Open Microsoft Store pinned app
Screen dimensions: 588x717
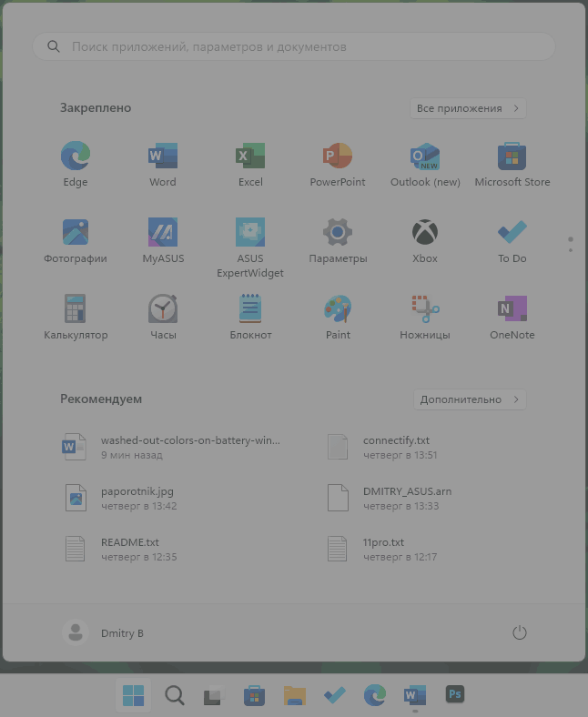tap(512, 164)
